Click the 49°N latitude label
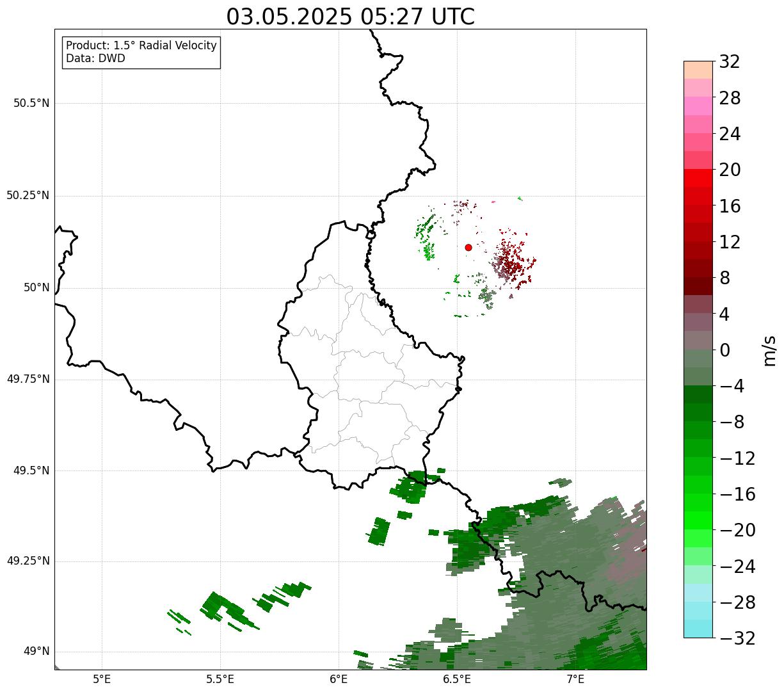 (36, 652)
